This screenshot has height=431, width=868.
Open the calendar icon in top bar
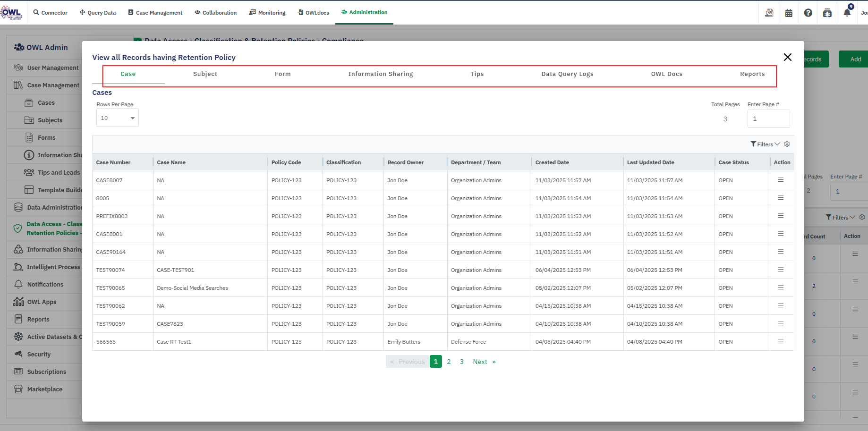tap(789, 13)
